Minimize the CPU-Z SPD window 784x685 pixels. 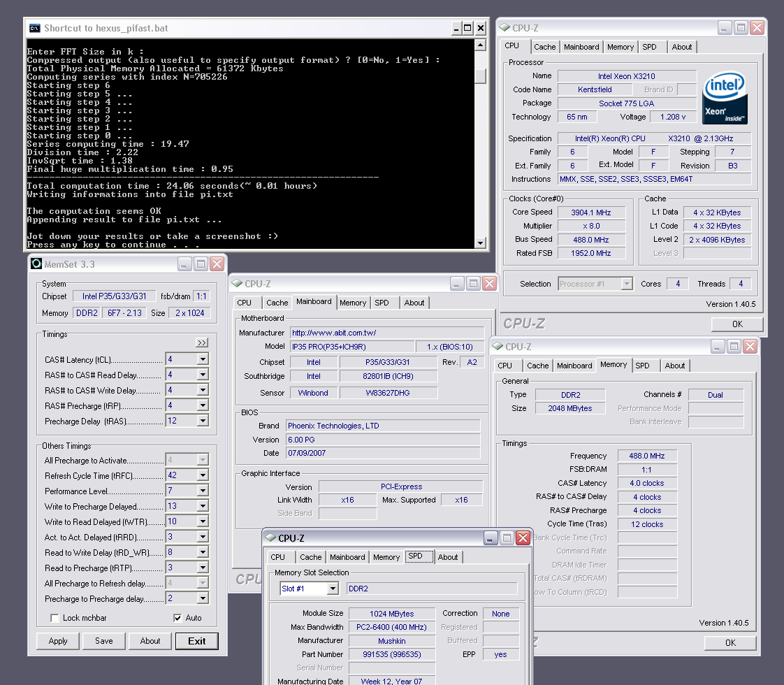click(491, 538)
